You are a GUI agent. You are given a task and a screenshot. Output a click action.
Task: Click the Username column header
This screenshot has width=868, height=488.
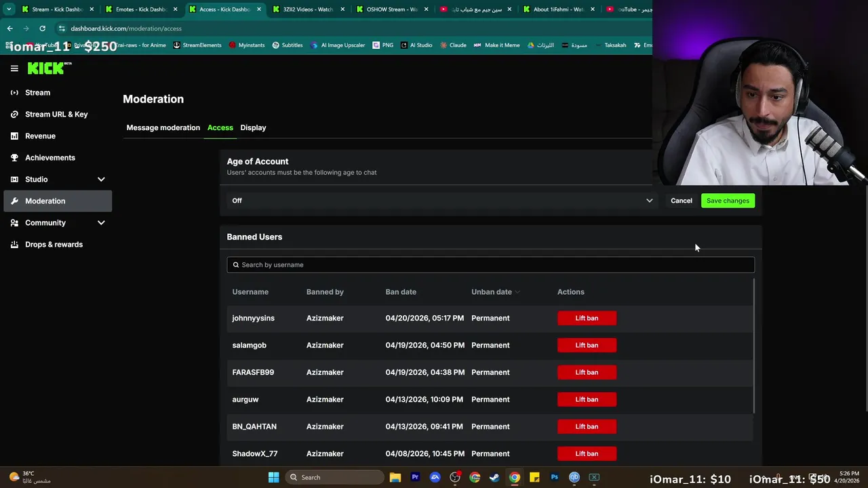(250, 291)
